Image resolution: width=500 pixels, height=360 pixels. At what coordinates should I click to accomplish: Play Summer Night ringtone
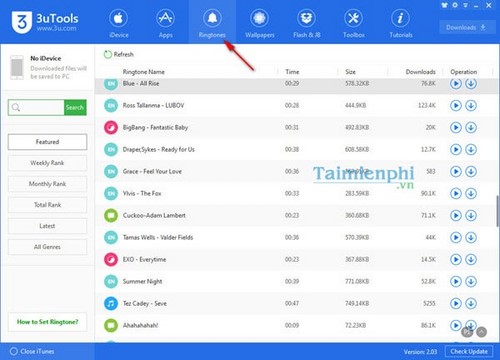(456, 282)
